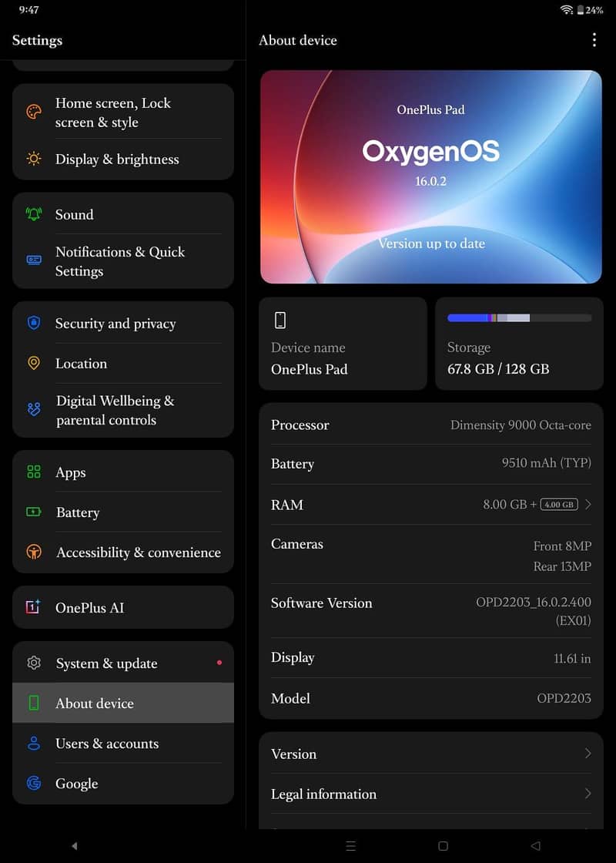Viewport: 616px width, 863px height.
Task: Open Notifications & Quick Settings
Action: (x=123, y=261)
